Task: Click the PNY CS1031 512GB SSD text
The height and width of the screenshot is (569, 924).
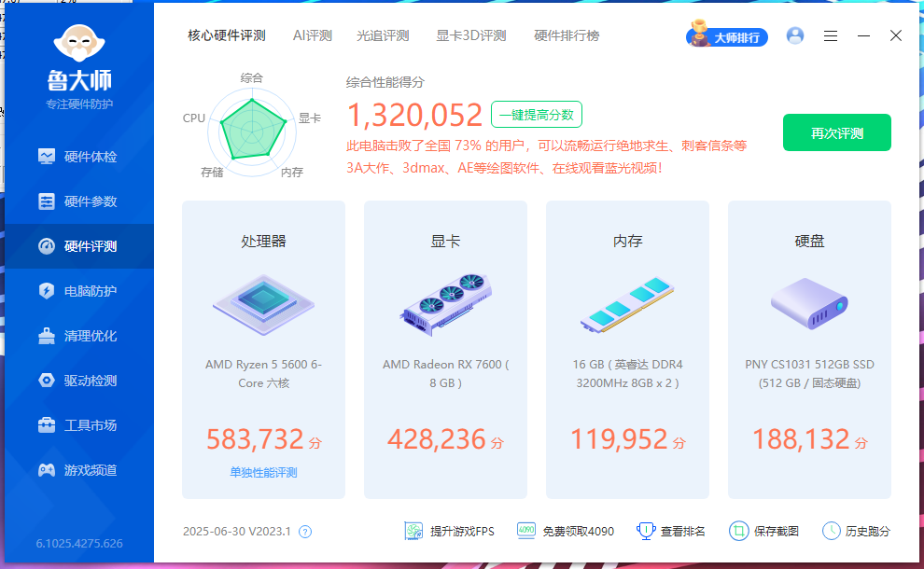Action: [809, 373]
